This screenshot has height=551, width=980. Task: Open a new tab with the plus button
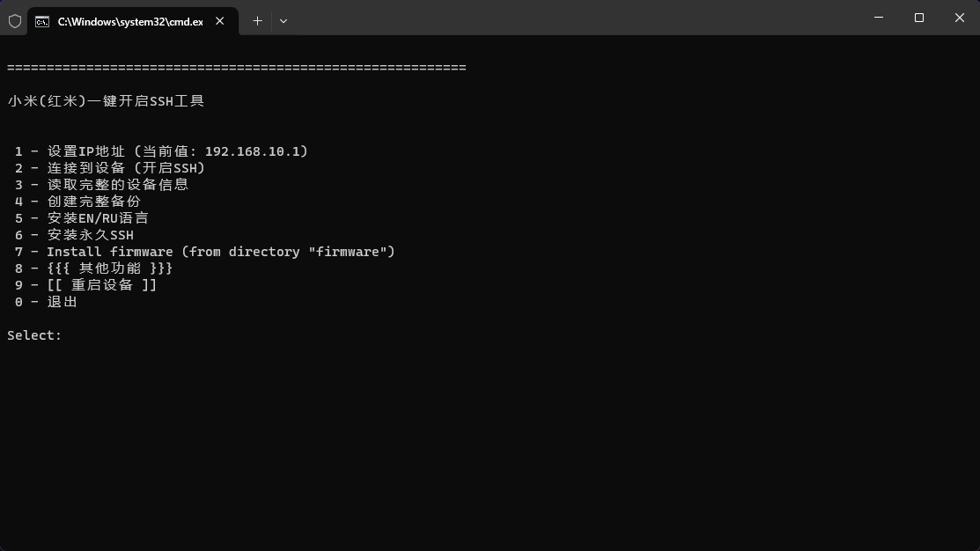257,20
